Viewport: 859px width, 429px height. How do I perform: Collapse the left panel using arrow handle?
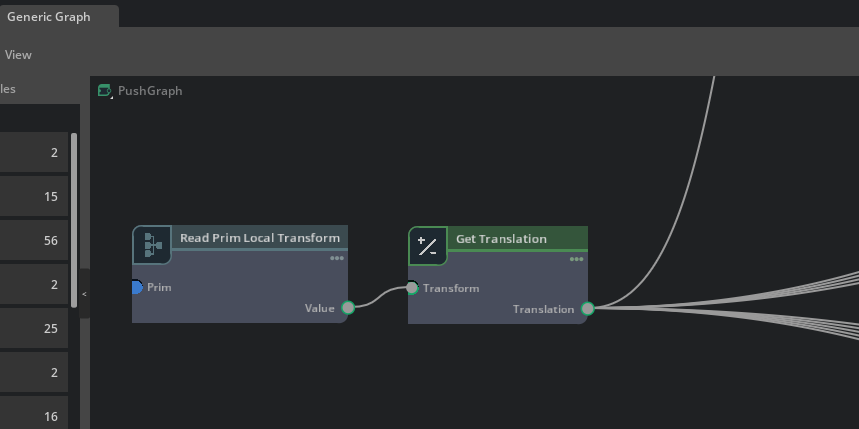pyautogui.click(x=84, y=294)
